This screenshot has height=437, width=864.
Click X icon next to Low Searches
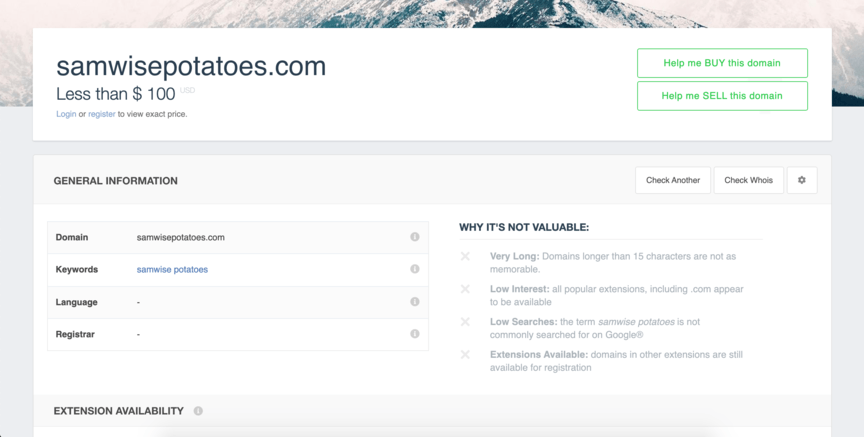[x=466, y=322]
